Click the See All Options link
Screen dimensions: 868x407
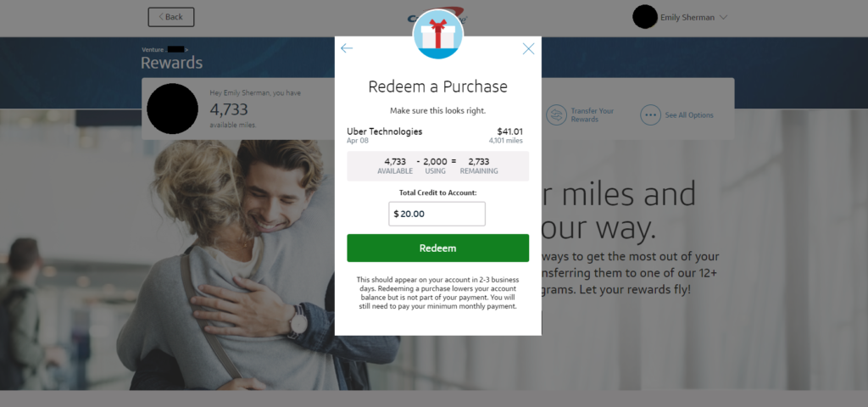click(x=689, y=115)
